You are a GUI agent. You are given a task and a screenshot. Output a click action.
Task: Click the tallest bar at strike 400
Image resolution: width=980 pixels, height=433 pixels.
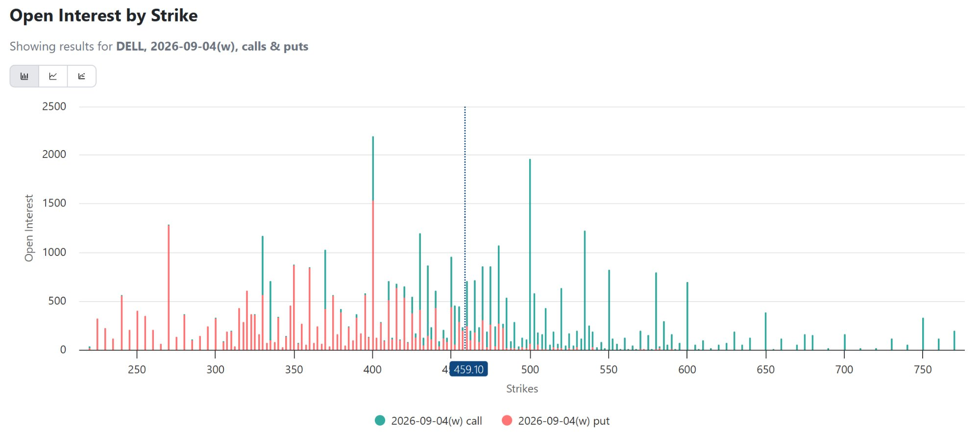pyautogui.click(x=373, y=243)
